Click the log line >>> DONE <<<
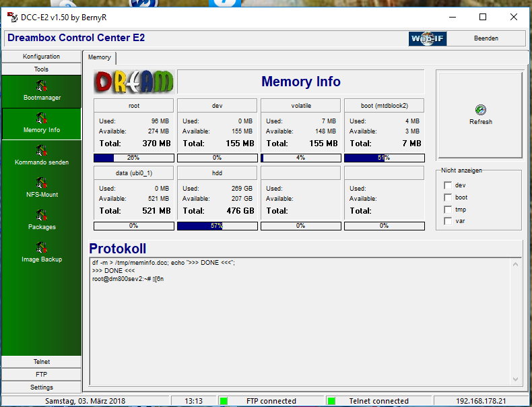 [x=113, y=270]
